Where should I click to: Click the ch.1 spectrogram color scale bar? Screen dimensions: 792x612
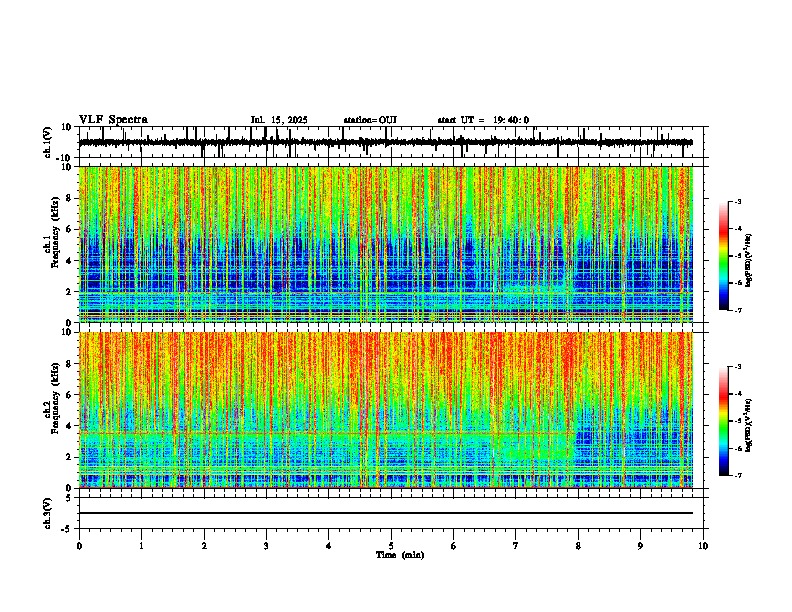[724, 256]
